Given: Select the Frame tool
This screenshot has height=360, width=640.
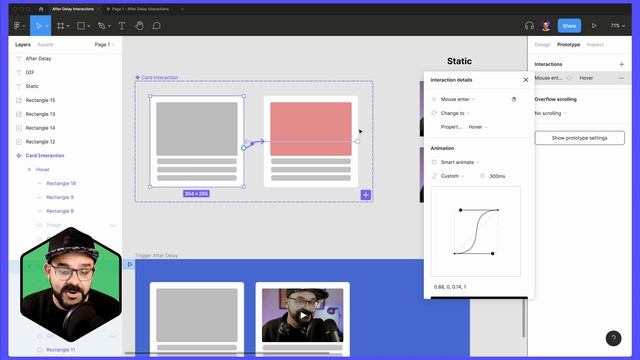Looking at the screenshot, I should point(60,26).
